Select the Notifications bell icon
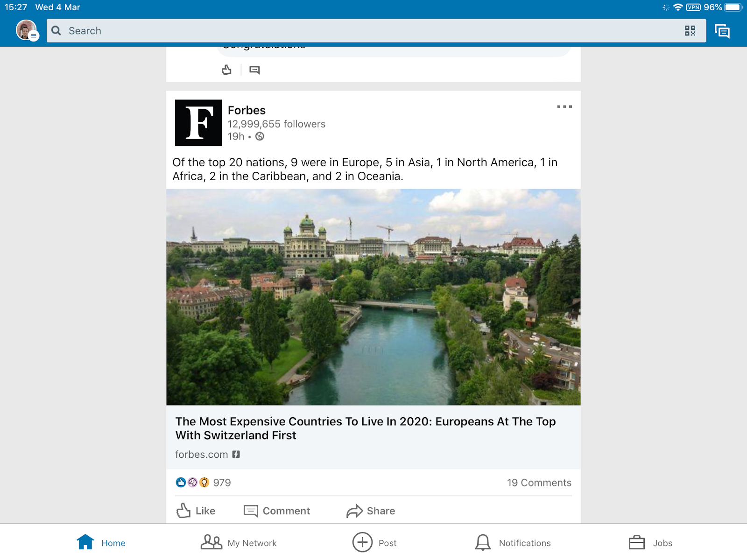The image size is (747, 560). point(483,542)
